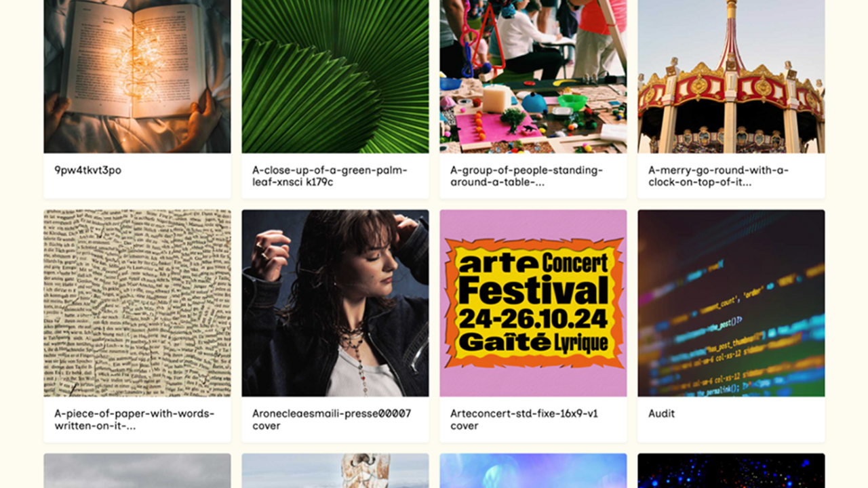Open the arte Concert Festival poster
The height and width of the screenshot is (488, 868).
[533, 303]
